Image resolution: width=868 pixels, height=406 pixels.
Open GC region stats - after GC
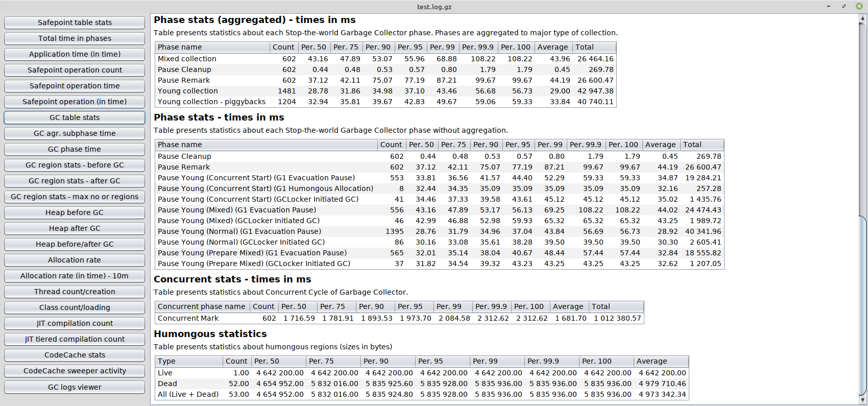point(75,181)
